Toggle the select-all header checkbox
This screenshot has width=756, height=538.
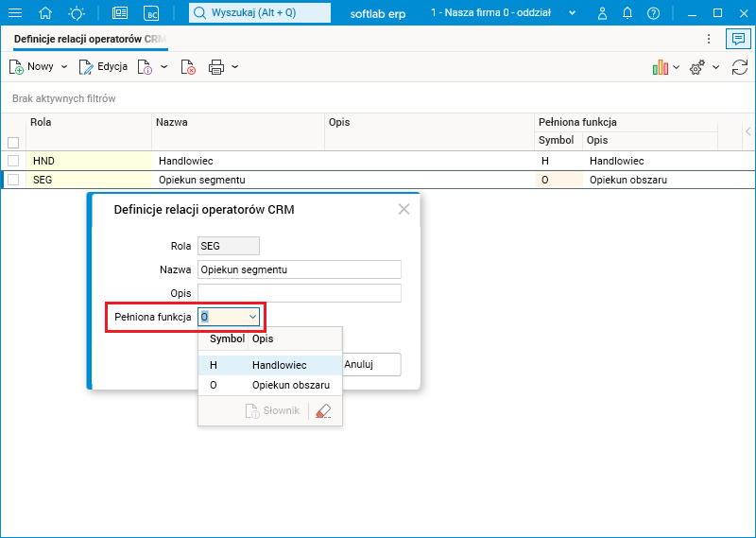[13, 143]
